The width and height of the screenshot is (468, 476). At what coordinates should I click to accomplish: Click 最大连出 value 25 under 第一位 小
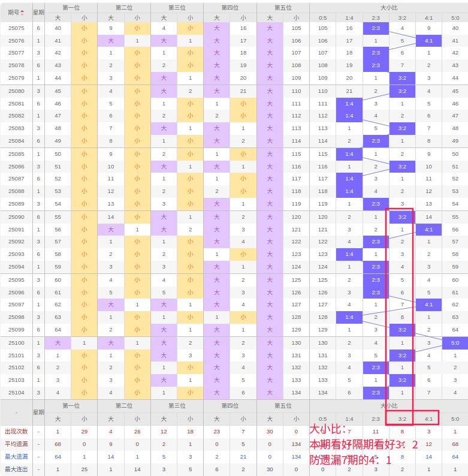84,469
